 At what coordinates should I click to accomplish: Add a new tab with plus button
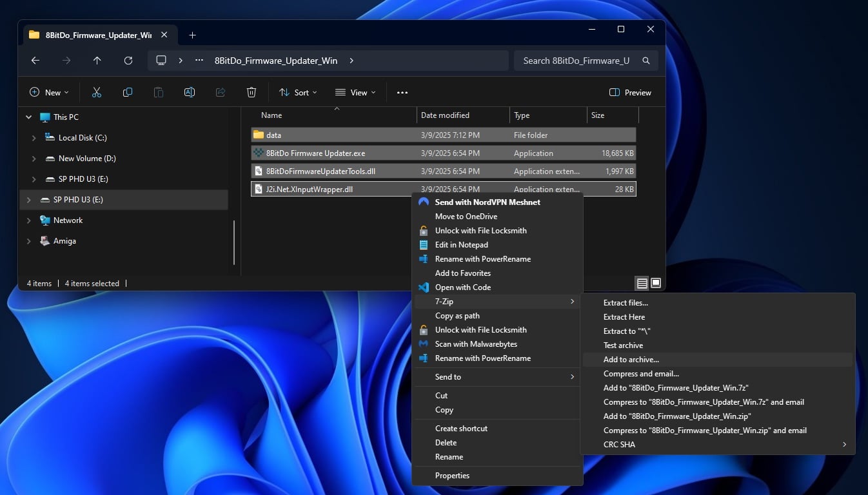[192, 35]
